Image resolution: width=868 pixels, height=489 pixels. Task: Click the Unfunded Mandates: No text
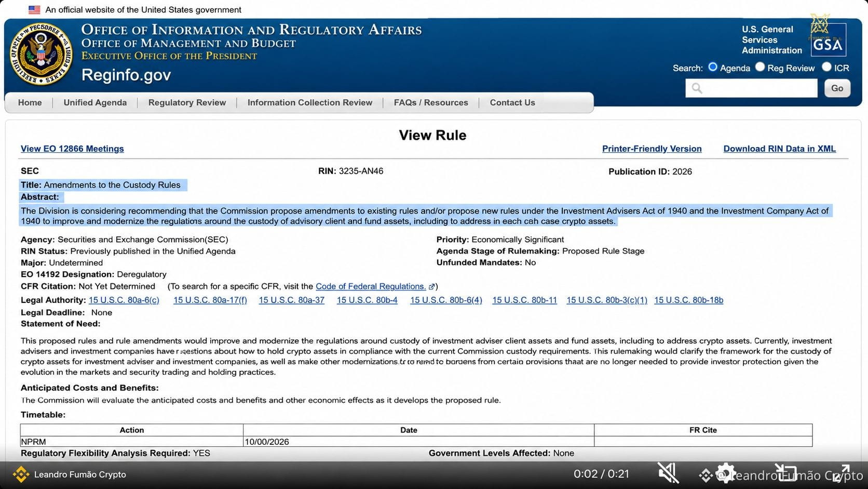click(x=486, y=262)
